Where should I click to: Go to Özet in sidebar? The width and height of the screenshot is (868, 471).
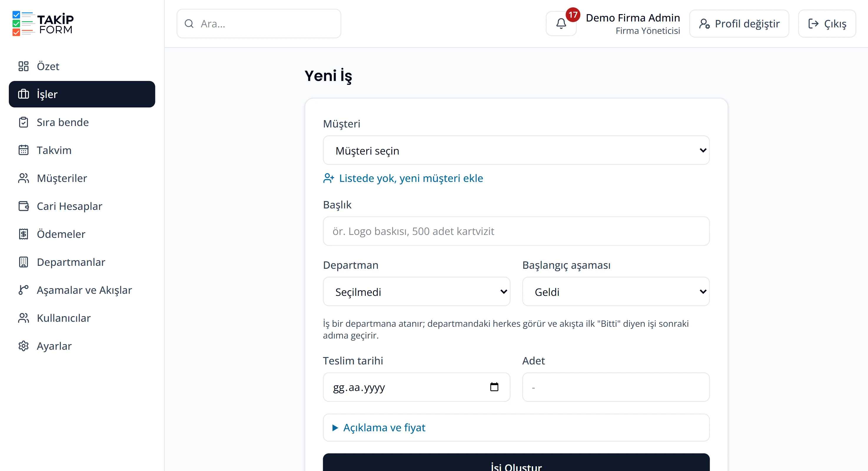pyautogui.click(x=82, y=66)
